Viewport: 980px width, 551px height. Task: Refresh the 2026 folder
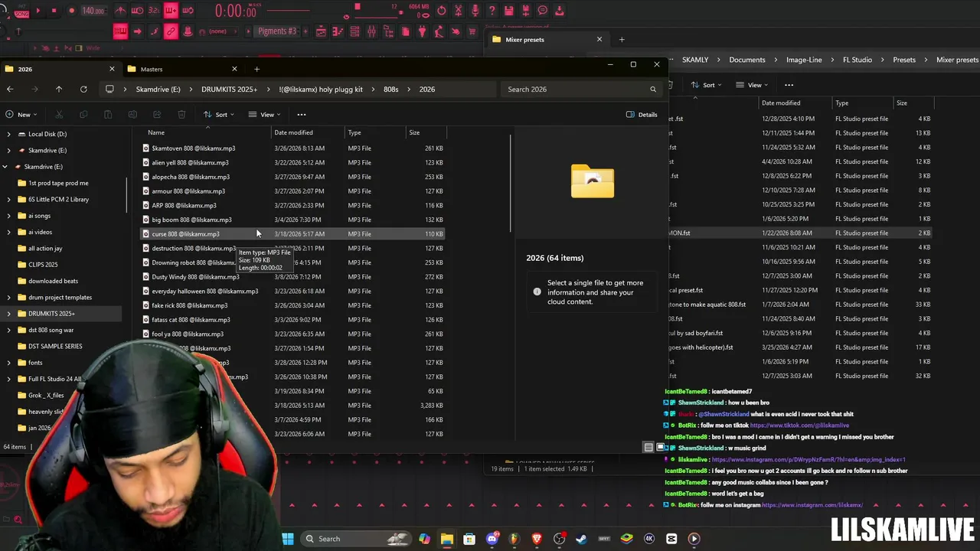click(x=83, y=90)
